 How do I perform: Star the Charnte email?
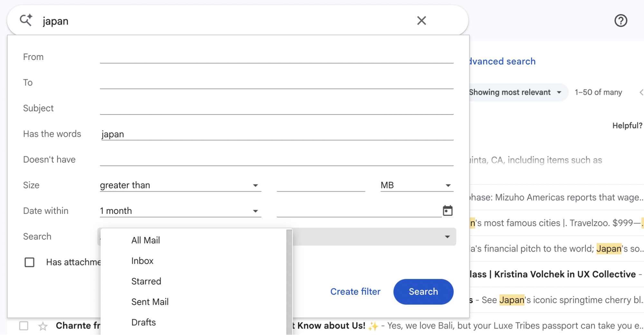tap(43, 326)
